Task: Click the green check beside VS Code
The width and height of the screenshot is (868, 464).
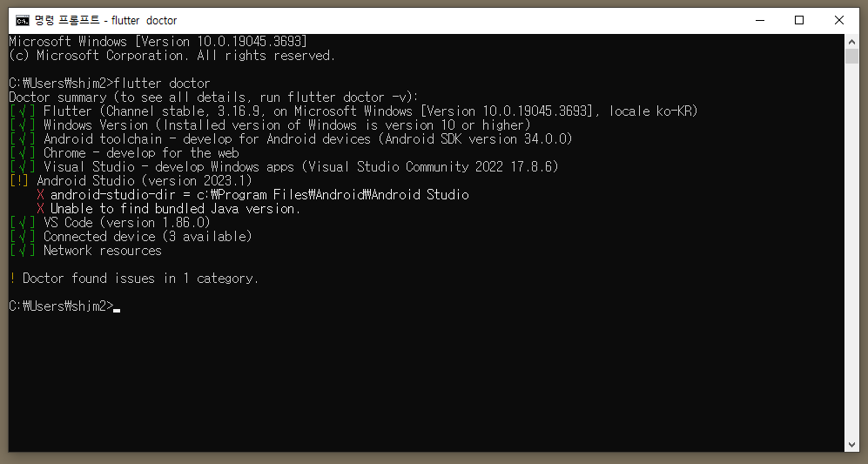Action: click(23, 222)
